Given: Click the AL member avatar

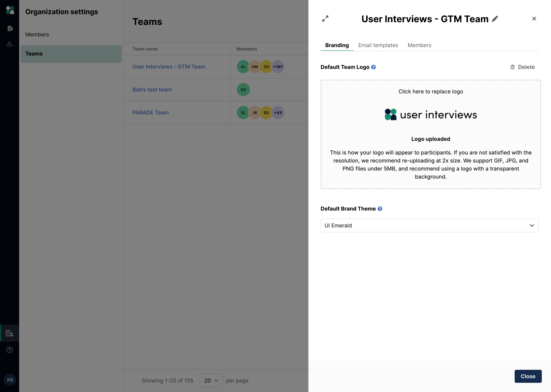Looking at the screenshot, I should click(243, 67).
